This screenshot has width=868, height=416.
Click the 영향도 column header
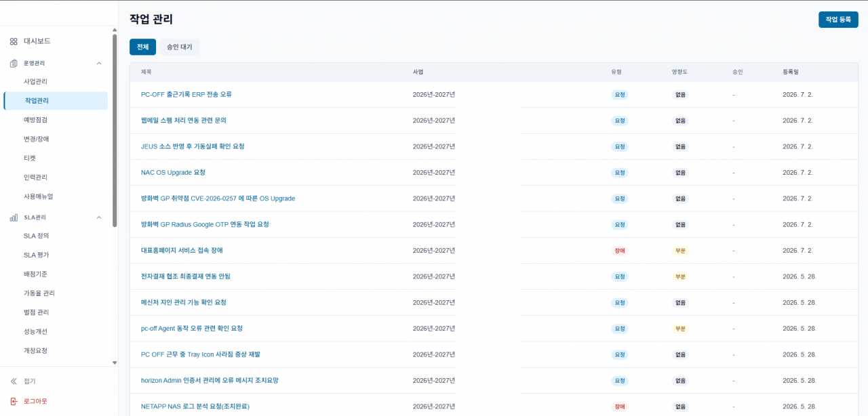click(678, 72)
